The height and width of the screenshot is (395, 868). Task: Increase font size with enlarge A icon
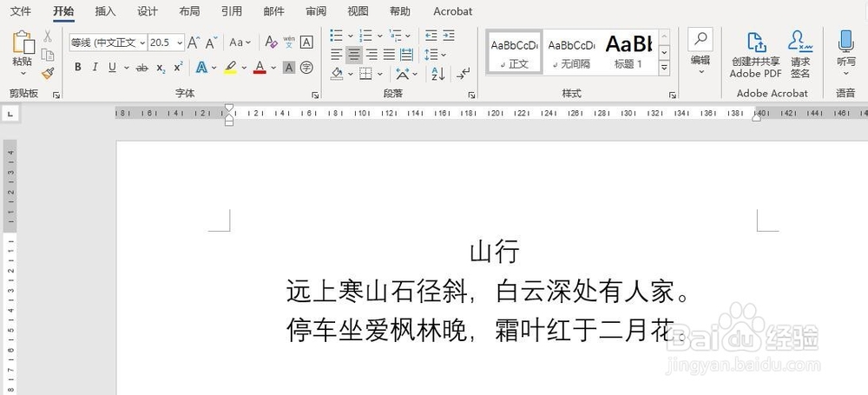[193, 42]
